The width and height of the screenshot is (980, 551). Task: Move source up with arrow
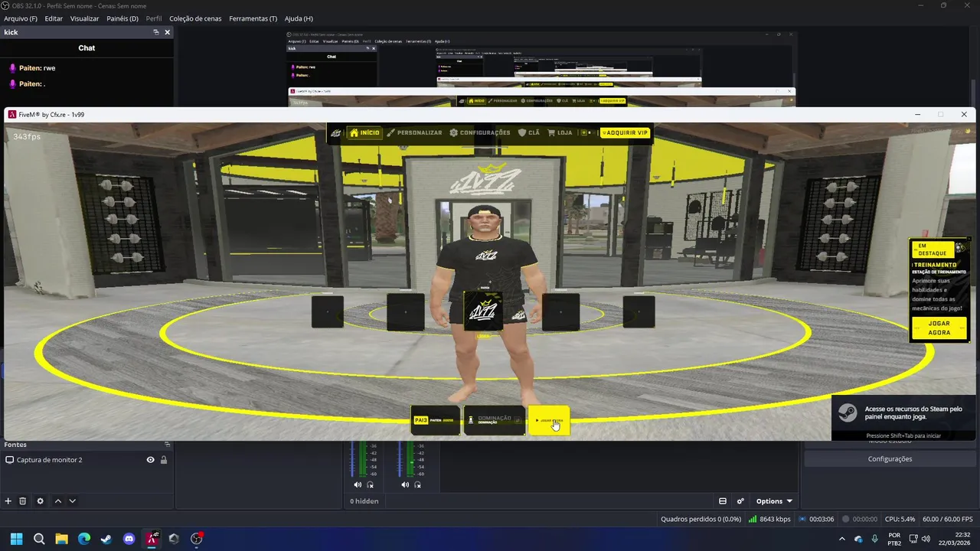(57, 501)
